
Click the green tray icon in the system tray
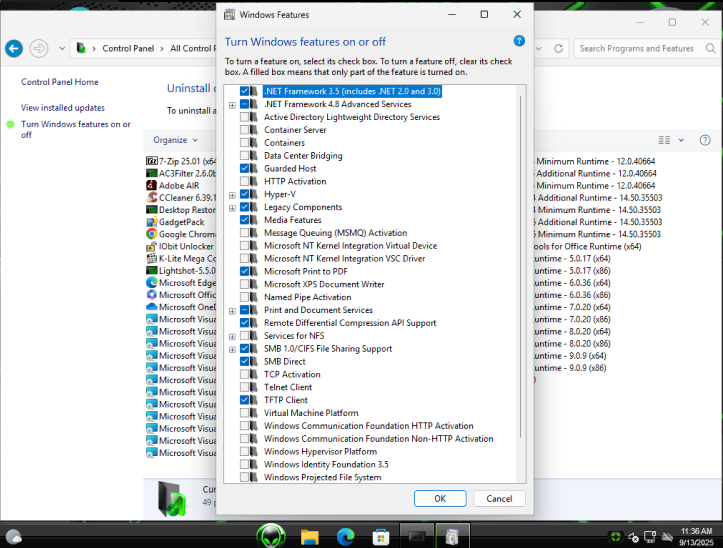[616, 537]
